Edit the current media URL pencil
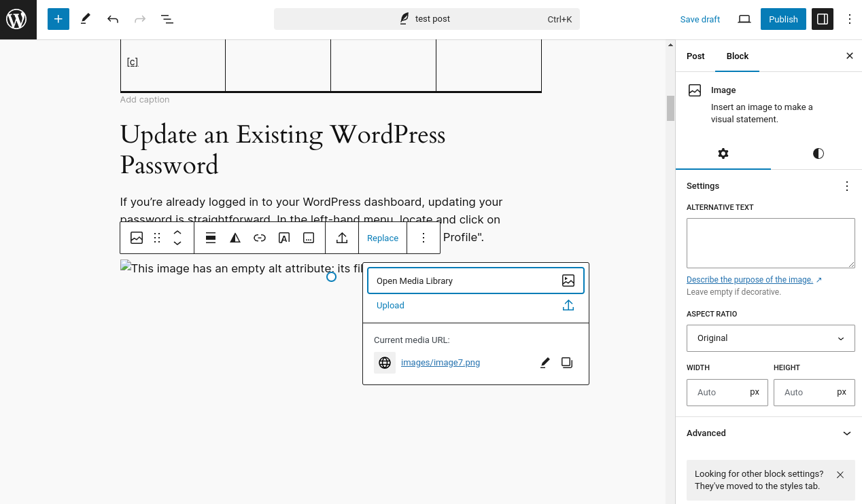The width and height of the screenshot is (862, 504). point(545,363)
